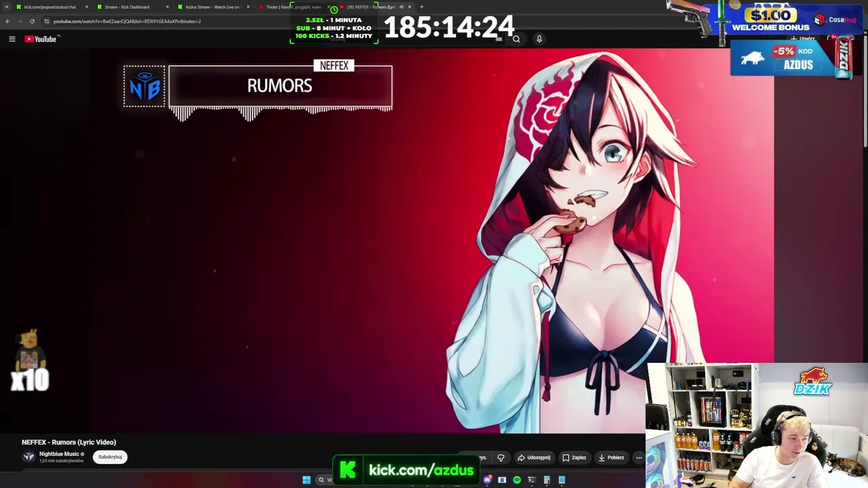The height and width of the screenshot is (488, 868).
Task: Click the YouTube Utwórz create button
Action: (x=804, y=39)
